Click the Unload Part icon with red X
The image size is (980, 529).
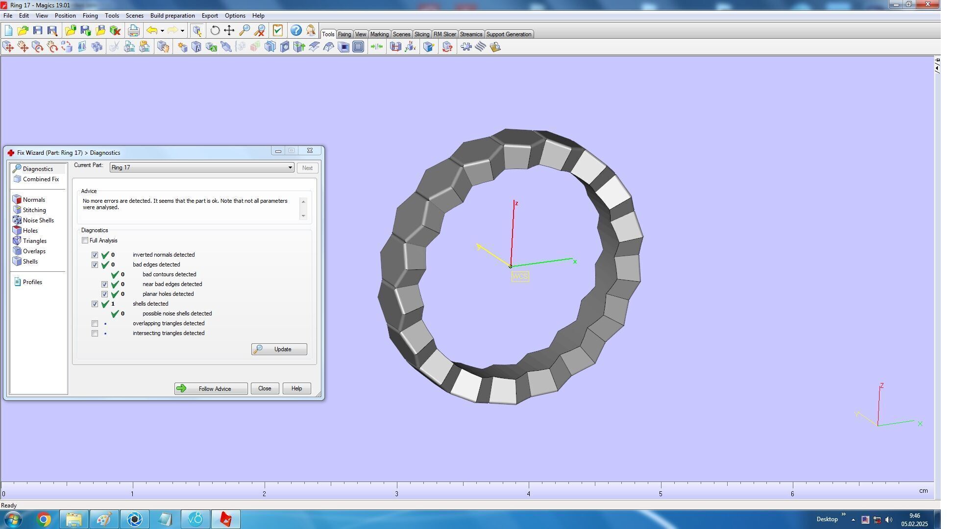coord(115,30)
